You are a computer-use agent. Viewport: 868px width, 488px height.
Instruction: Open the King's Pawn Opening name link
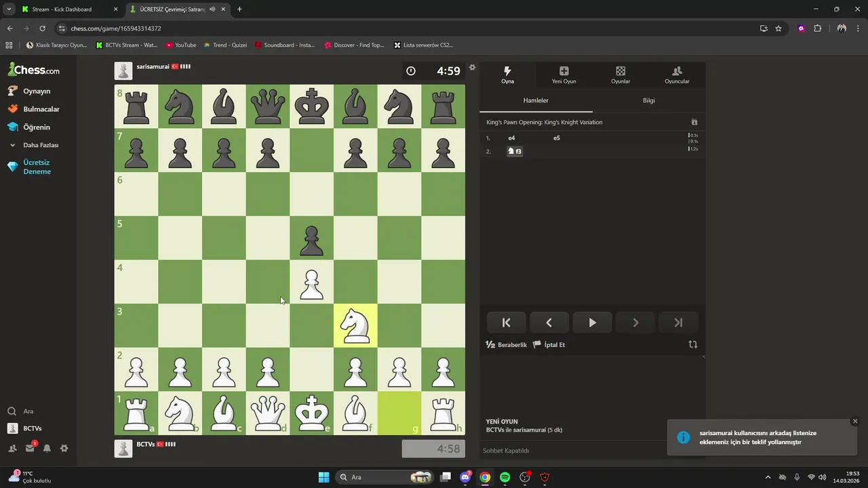click(545, 122)
